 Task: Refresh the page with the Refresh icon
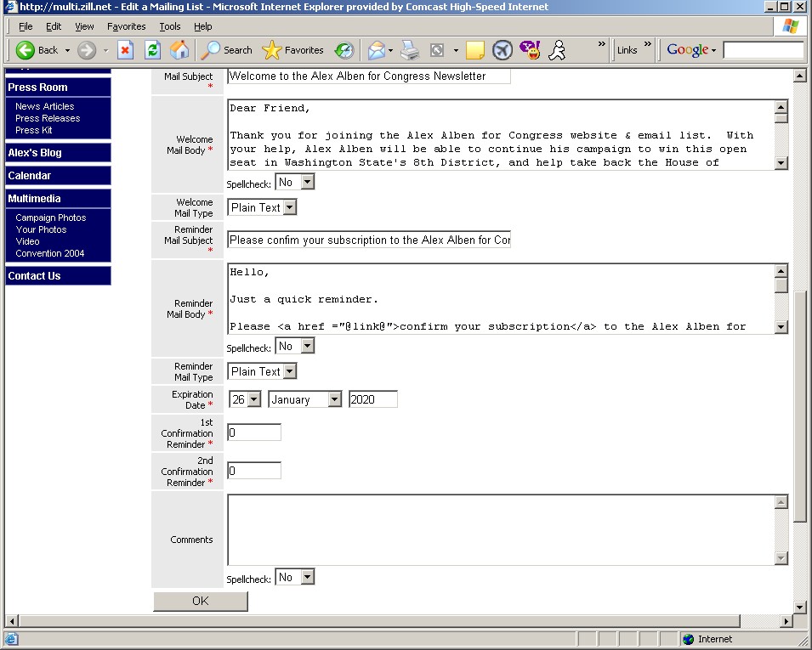(x=152, y=50)
